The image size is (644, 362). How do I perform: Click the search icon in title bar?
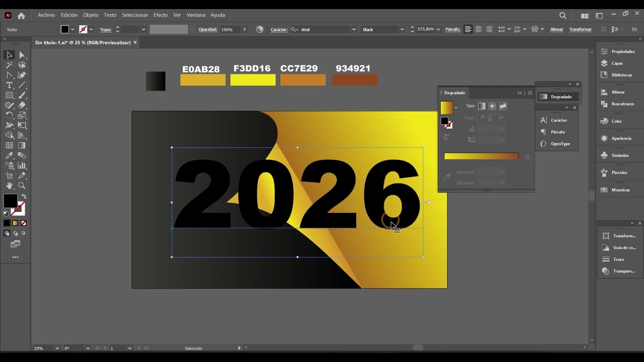click(563, 16)
